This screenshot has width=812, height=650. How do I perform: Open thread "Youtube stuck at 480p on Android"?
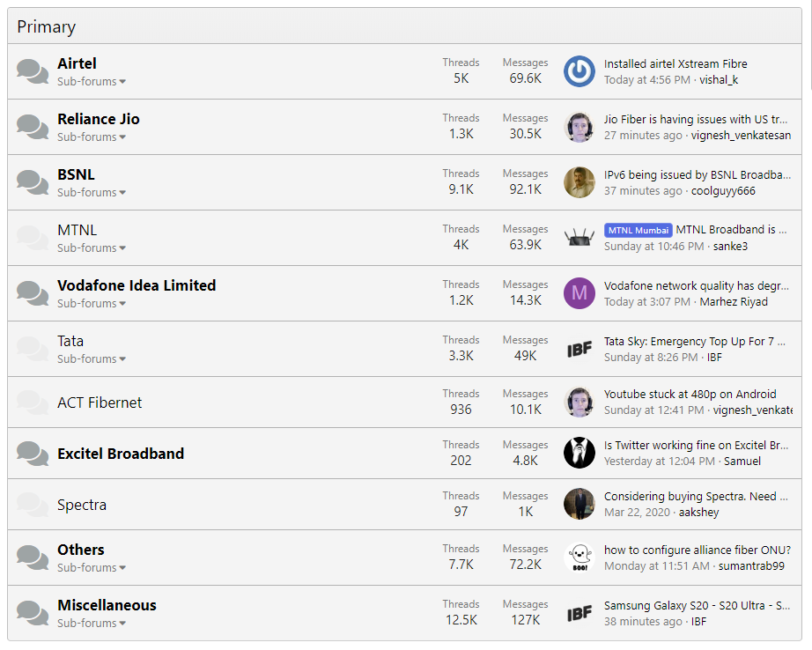(x=690, y=394)
